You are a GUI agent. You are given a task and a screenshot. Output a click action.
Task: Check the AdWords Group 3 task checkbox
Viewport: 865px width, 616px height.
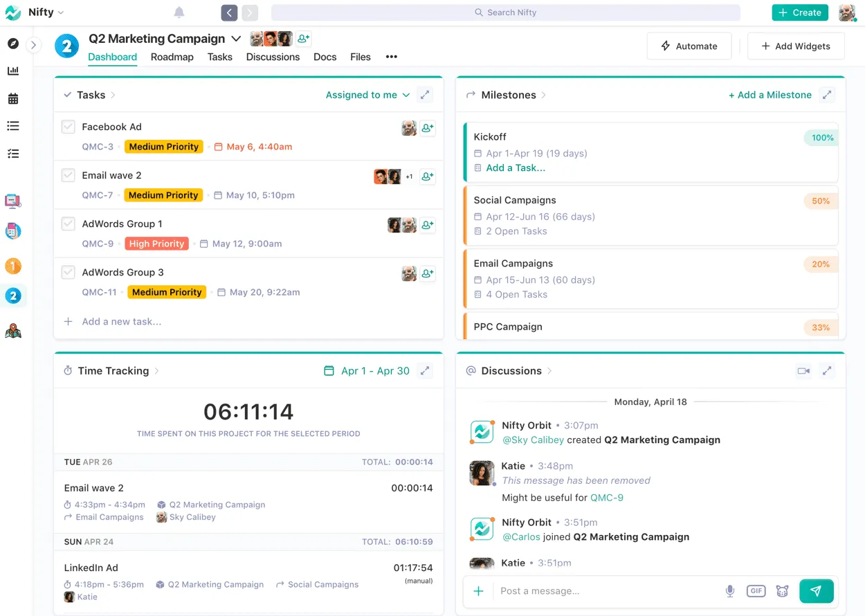[68, 272]
